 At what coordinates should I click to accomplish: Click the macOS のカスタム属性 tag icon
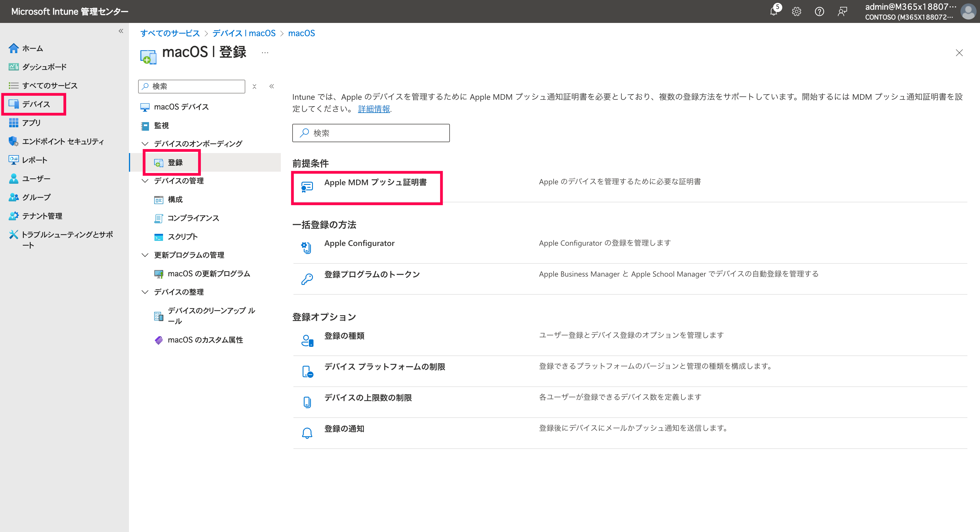159,340
